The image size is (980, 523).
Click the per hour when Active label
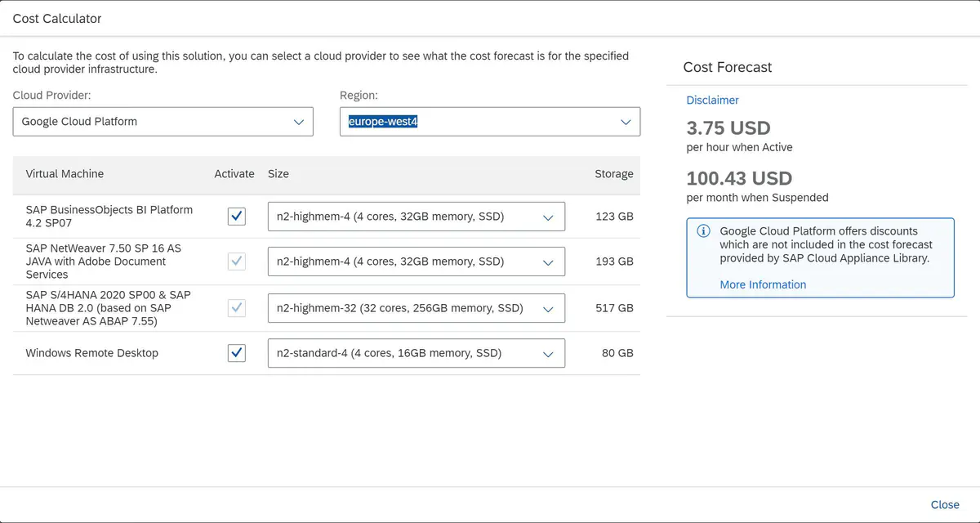point(739,148)
